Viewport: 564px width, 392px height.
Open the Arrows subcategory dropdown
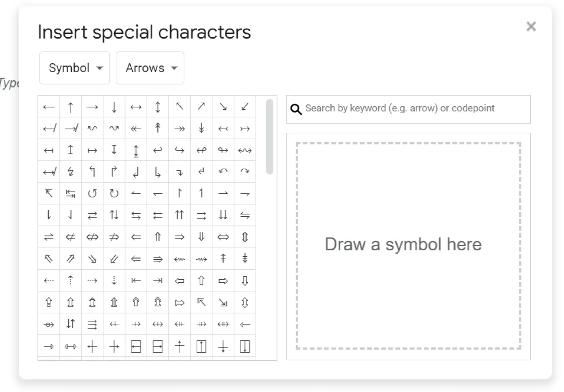(150, 68)
